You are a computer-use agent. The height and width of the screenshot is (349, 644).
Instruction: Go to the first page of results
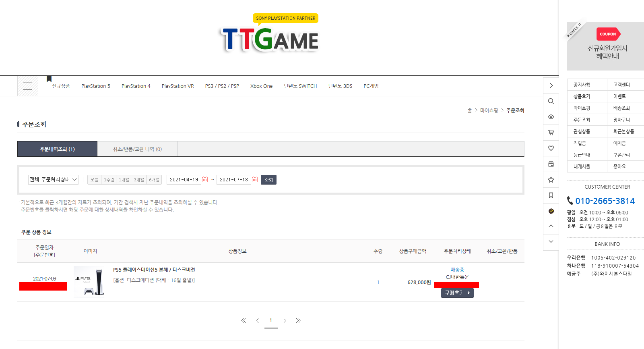[x=244, y=321]
